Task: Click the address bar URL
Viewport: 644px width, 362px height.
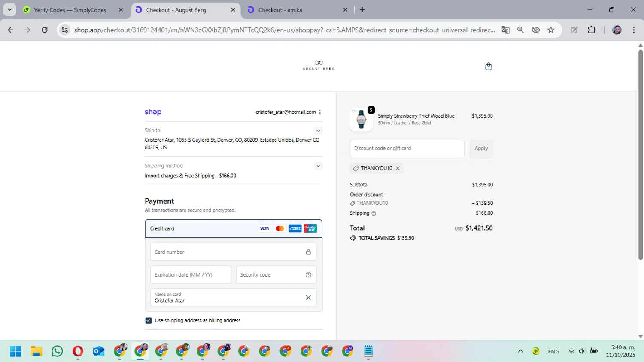Action: [x=284, y=30]
